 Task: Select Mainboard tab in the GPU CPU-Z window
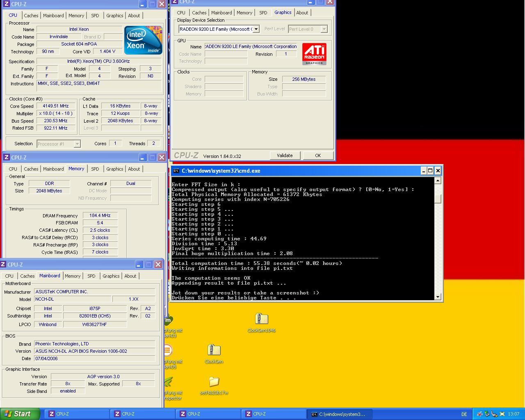tap(221, 13)
